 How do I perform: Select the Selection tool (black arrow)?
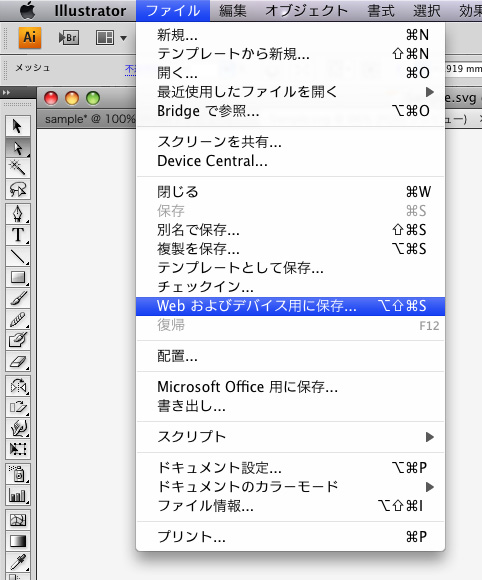[17, 126]
